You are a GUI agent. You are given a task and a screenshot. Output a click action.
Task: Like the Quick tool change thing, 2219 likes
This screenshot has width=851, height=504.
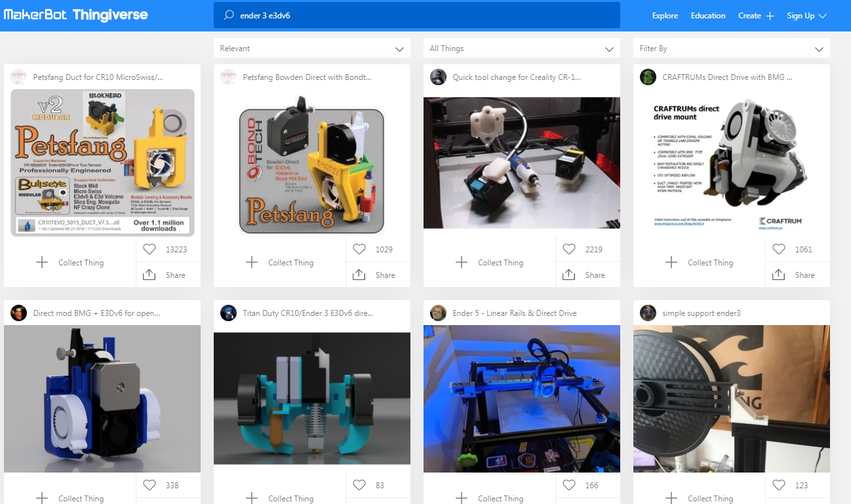pos(569,249)
